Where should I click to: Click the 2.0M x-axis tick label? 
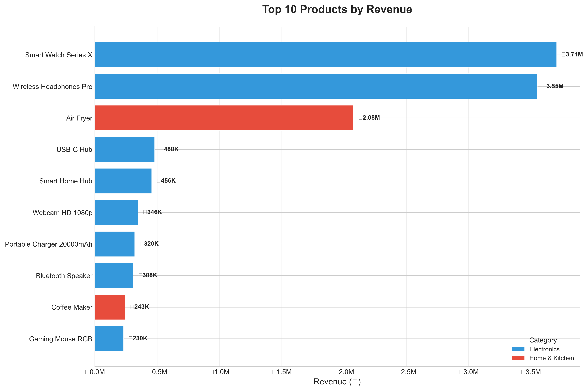[x=344, y=372]
